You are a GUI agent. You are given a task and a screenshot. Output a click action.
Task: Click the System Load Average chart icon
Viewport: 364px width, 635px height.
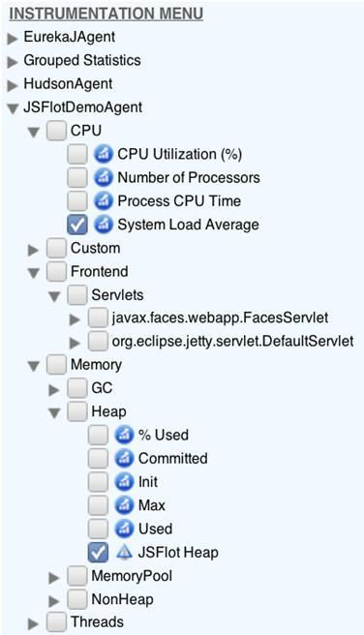(x=104, y=225)
